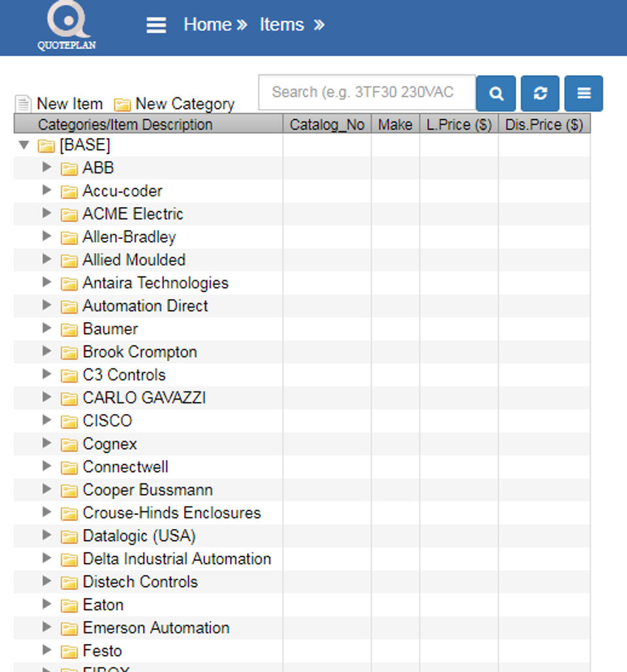Click the New Category folder icon
627x672 pixels.
point(122,104)
